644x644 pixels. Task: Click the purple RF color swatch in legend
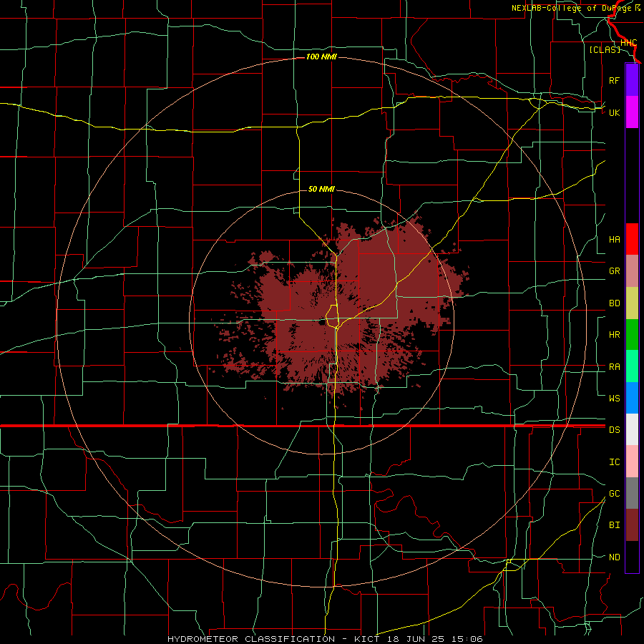pos(632,80)
